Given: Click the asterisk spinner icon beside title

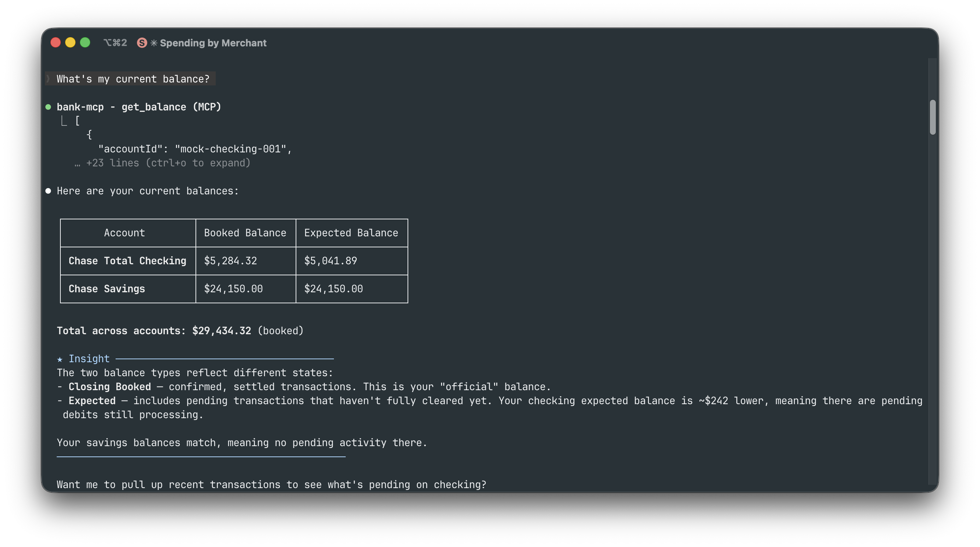Looking at the screenshot, I should click(x=154, y=43).
